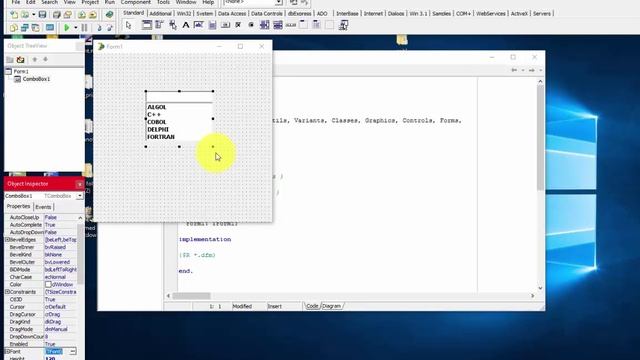
Task: Click the View Unit toolbar icon
Action: point(14,28)
